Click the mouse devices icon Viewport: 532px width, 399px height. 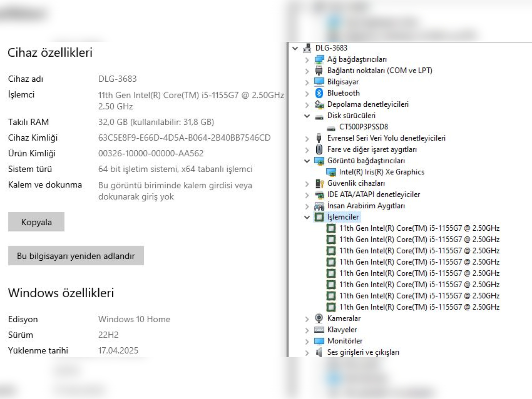coord(319,149)
